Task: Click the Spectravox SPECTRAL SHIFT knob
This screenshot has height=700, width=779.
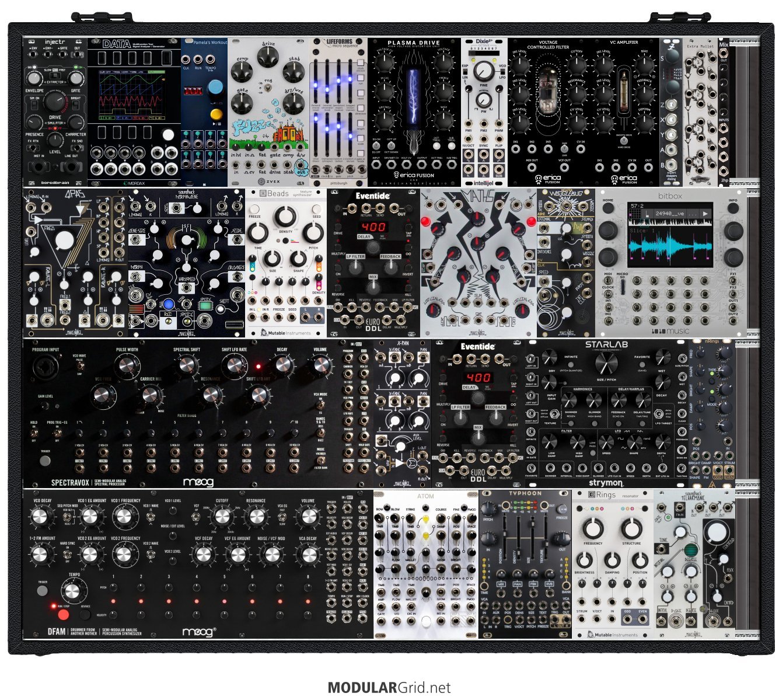Action: [186, 365]
